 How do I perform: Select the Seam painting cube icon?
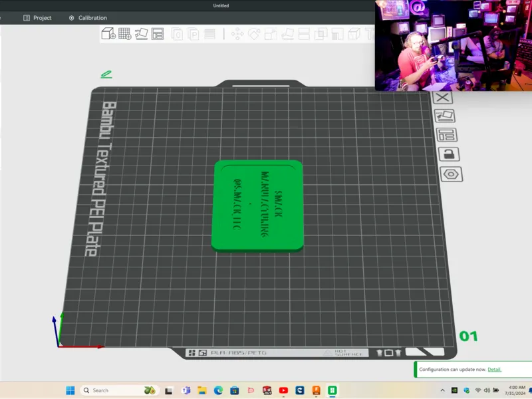354,34
